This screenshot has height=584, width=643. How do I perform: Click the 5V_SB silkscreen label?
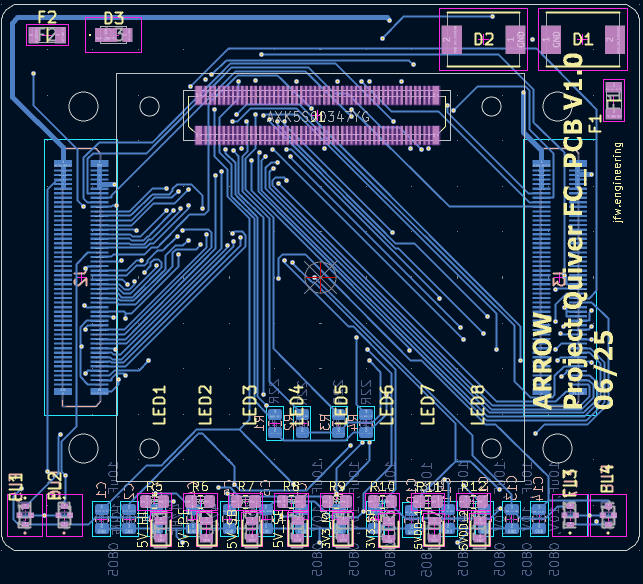tap(232, 530)
